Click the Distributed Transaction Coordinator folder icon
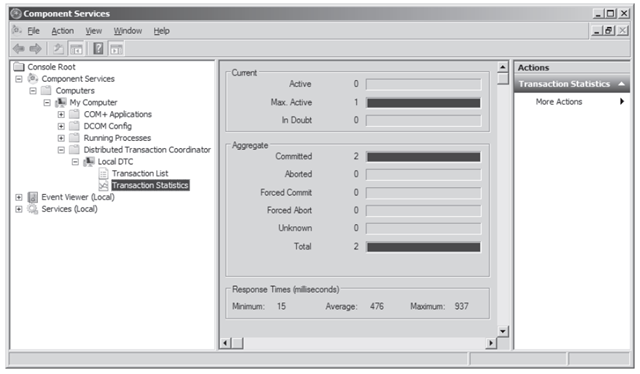The width and height of the screenshot is (640, 374). tap(74, 149)
